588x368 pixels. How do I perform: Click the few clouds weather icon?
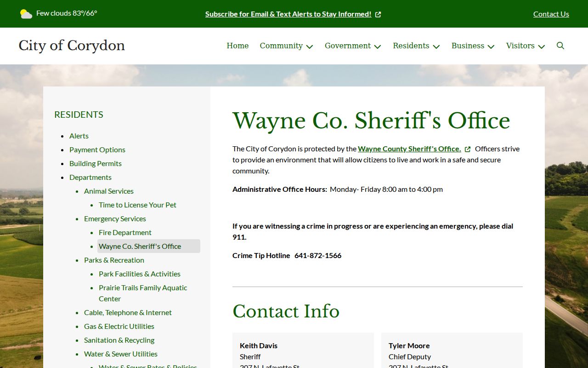[x=26, y=14]
